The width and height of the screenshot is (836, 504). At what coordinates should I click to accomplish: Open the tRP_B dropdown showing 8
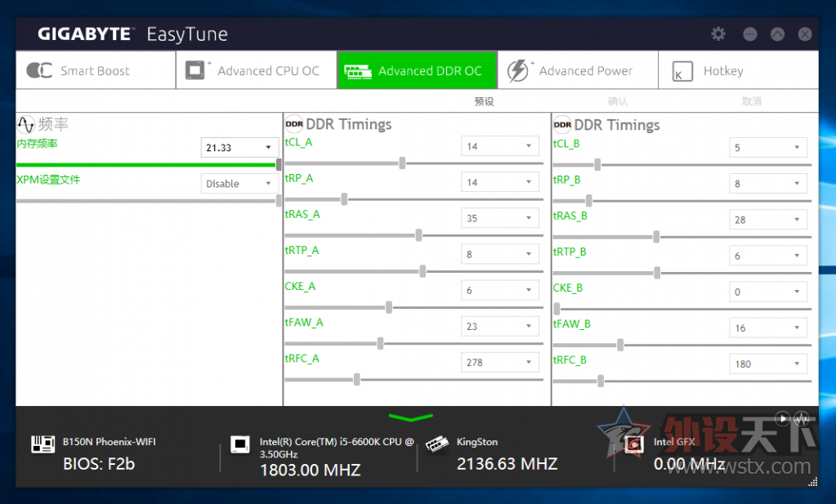pyautogui.click(x=768, y=184)
